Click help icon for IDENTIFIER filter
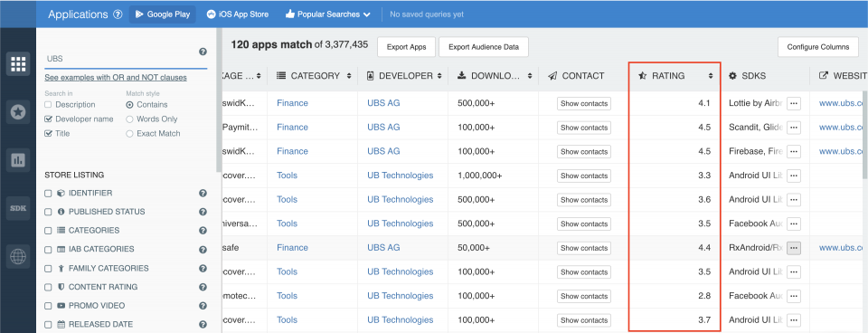This screenshot has width=868, height=333. [x=203, y=193]
